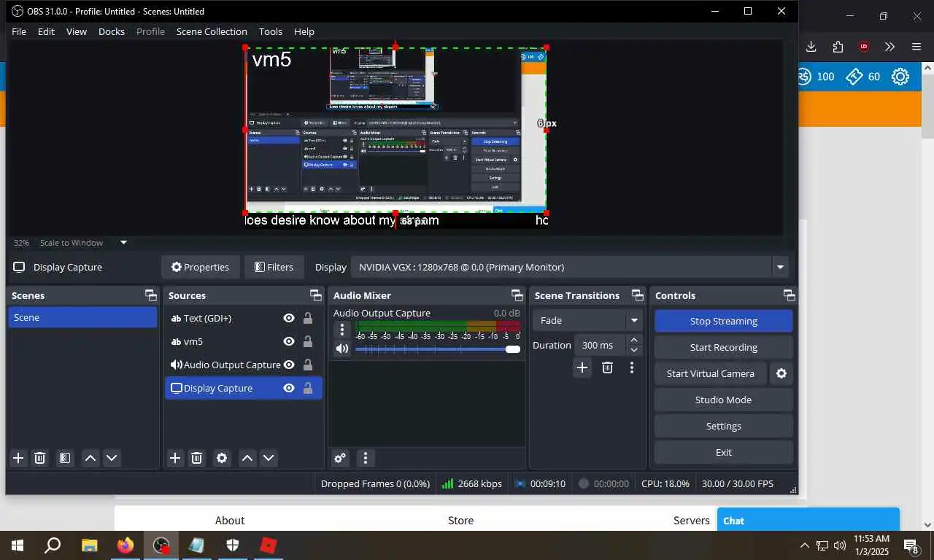Open OBS Settings button
934x560 pixels.
[x=724, y=426]
